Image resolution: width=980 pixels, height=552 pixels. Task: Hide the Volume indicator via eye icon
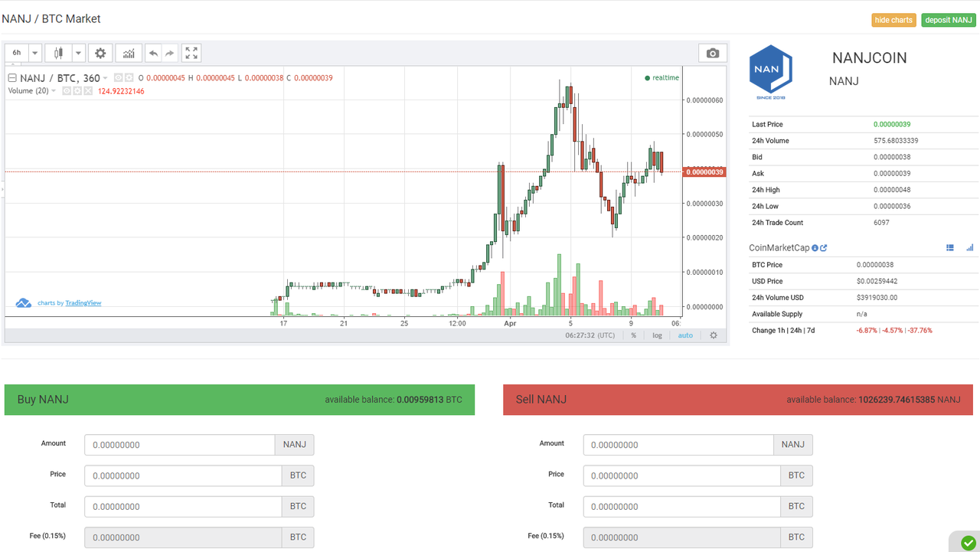click(x=67, y=91)
